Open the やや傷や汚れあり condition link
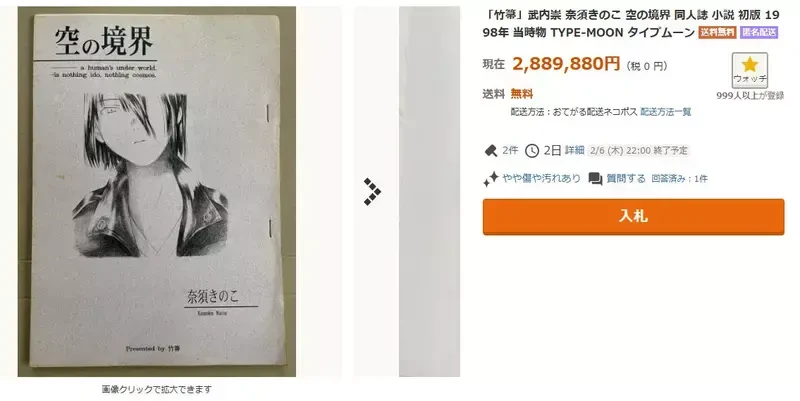Screen dimensions: 800x401 (541, 179)
